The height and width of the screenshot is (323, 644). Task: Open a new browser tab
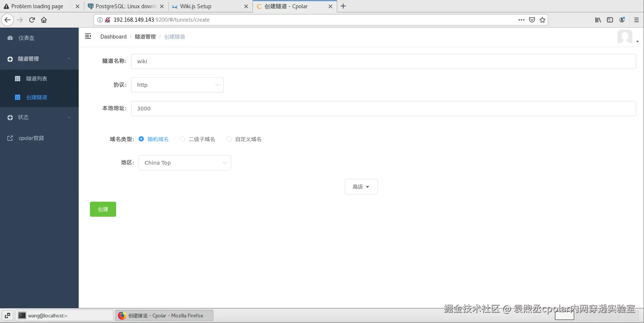[343, 6]
